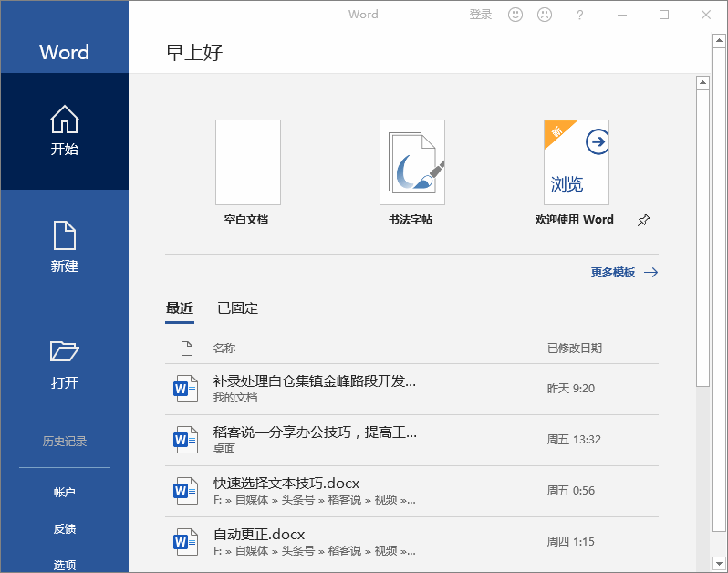Click the 更多模板 link
The image size is (728, 573).
[x=613, y=273]
